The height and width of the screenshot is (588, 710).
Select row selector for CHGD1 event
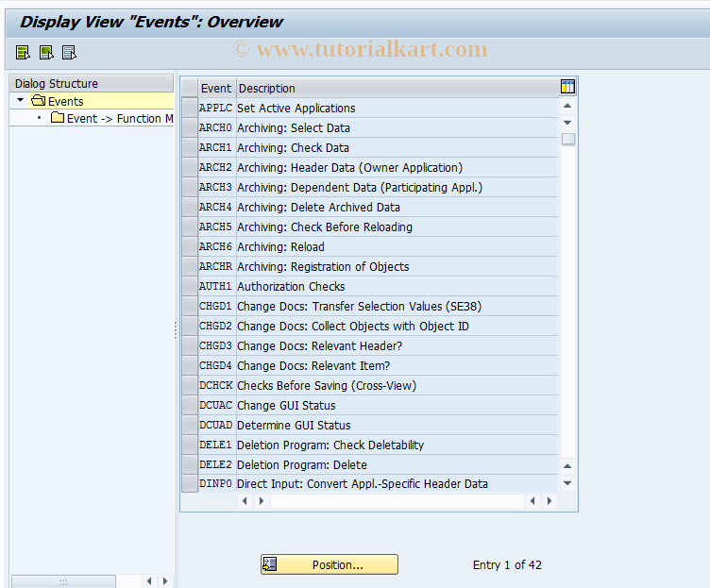189,306
